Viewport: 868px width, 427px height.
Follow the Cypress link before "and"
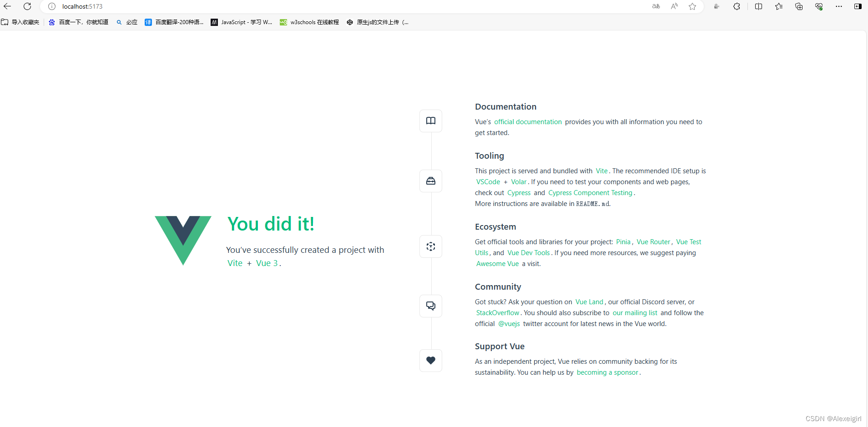pyautogui.click(x=519, y=193)
